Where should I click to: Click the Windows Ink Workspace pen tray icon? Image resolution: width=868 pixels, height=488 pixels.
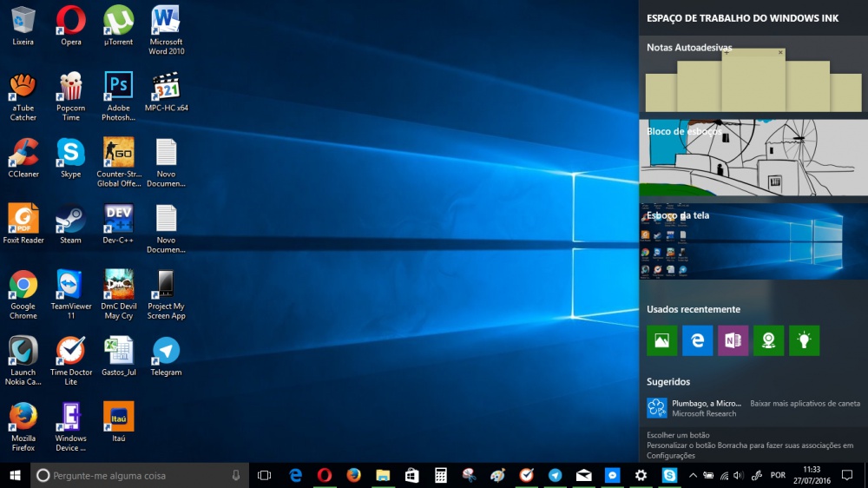coord(756,475)
